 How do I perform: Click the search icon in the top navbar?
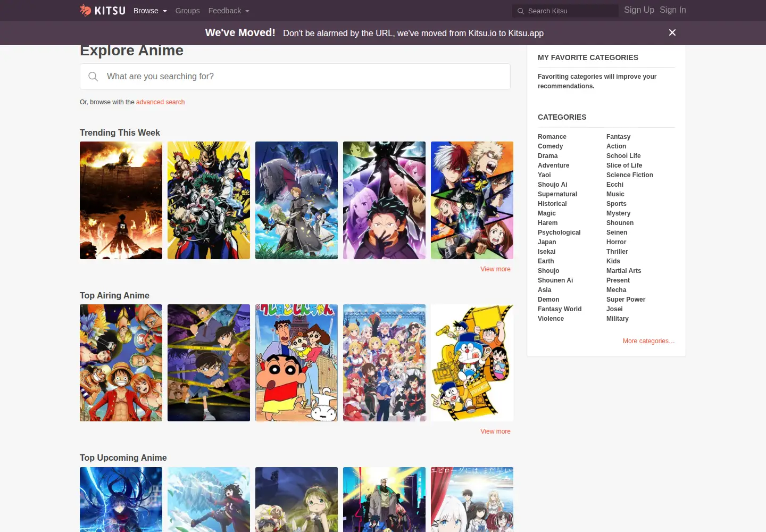click(521, 11)
